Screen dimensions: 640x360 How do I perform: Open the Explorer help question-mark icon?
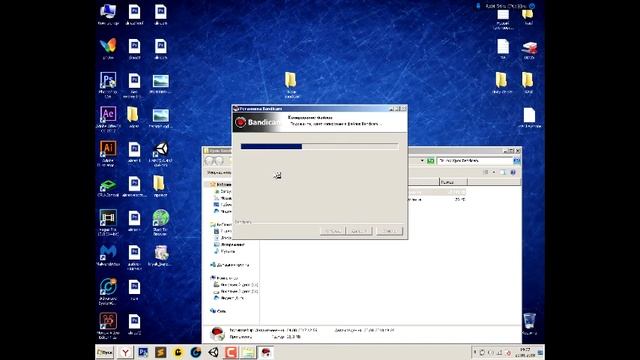513,173
